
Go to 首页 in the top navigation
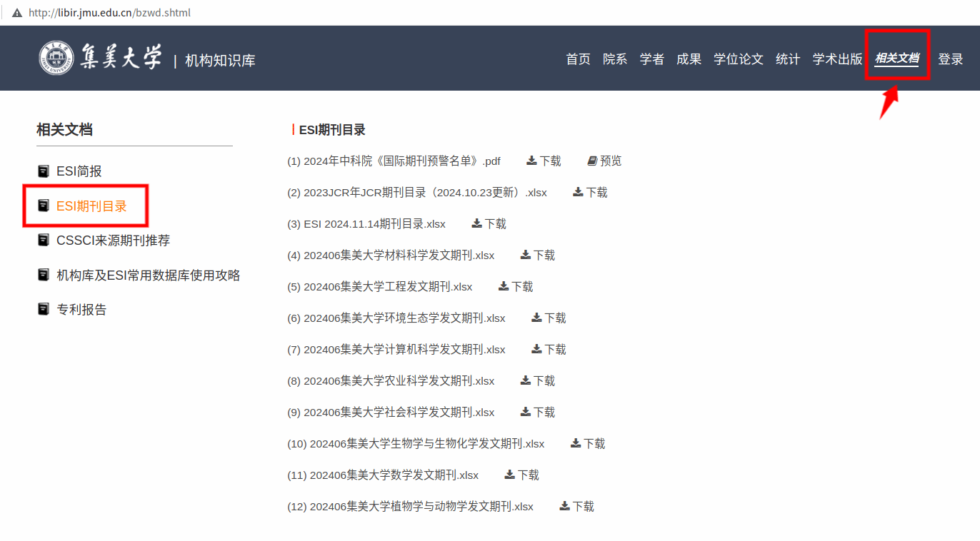[x=578, y=59]
